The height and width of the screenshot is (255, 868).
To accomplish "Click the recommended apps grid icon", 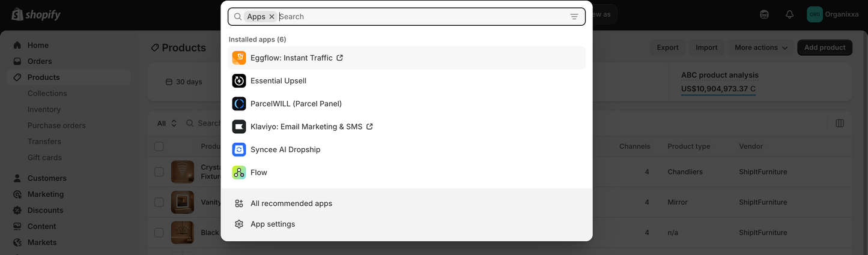I will tap(239, 203).
